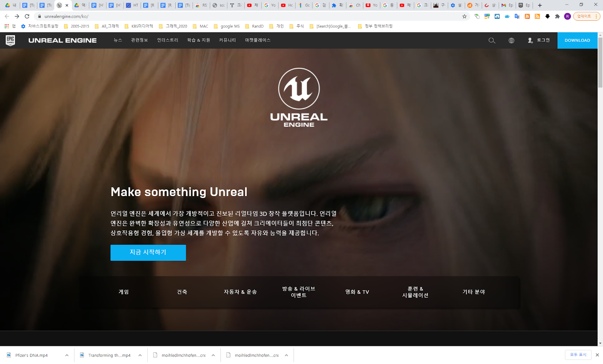Close the downloads shelf with X
603x364 pixels.
tap(597, 355)
